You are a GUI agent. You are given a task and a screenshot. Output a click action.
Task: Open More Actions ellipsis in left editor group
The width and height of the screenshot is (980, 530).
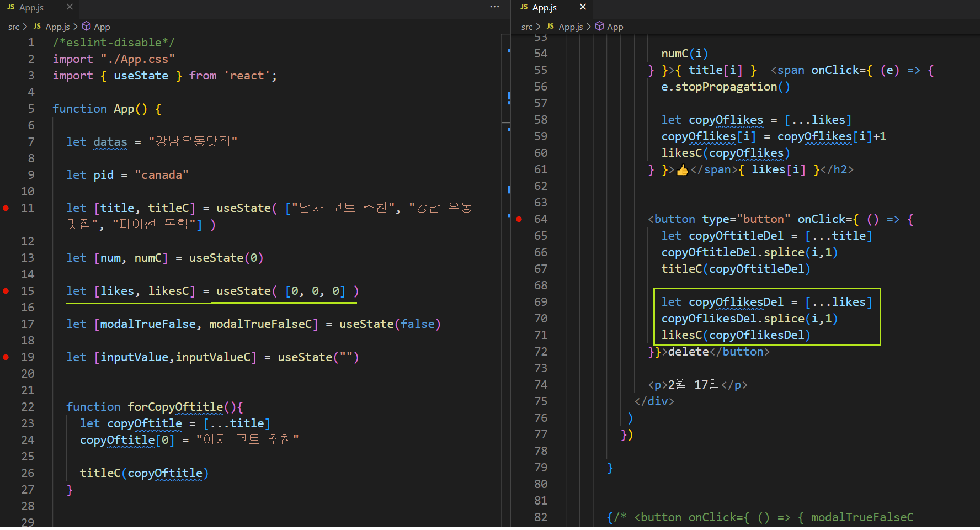[x=494, y=7]
